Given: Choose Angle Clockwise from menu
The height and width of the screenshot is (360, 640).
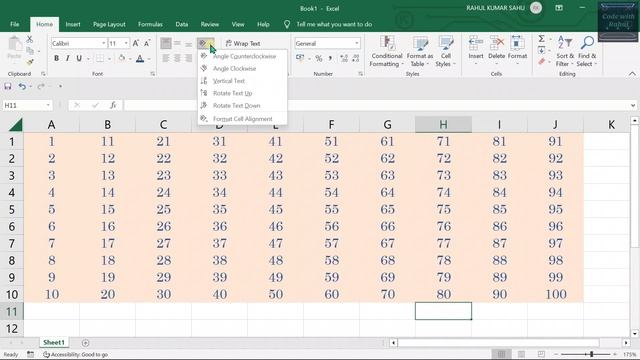Looking at the screenshot, I should (242, 69).
